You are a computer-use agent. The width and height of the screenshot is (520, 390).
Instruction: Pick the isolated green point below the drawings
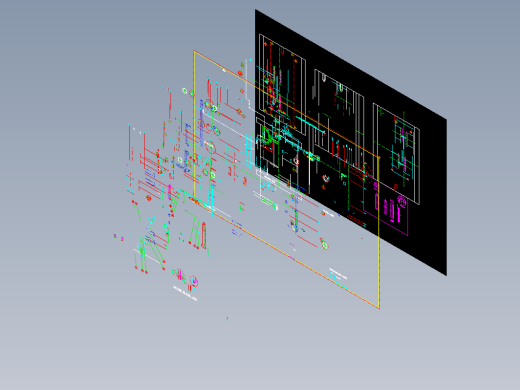[227, 319]
